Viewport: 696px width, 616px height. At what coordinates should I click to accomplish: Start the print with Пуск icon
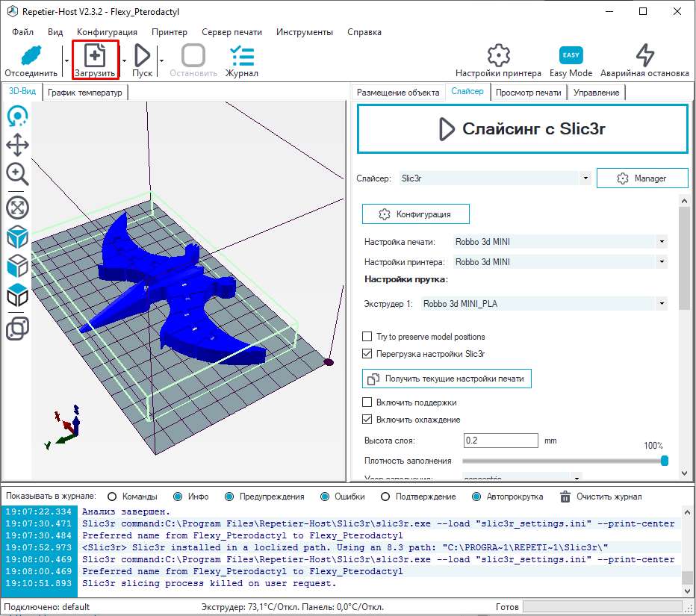pyautogui.click(x=142, y=55)
